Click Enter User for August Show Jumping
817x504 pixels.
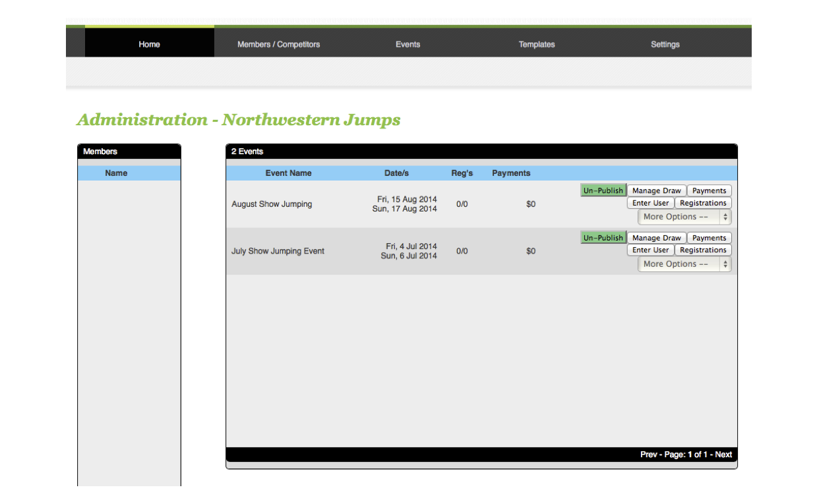pyautogui.click(x=650, y=203)
